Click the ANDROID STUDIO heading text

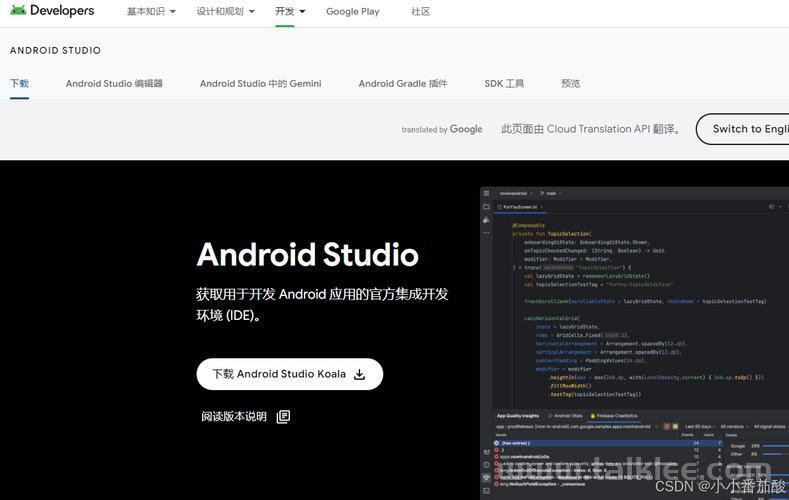pyautogui.click(x=55, y=50)
